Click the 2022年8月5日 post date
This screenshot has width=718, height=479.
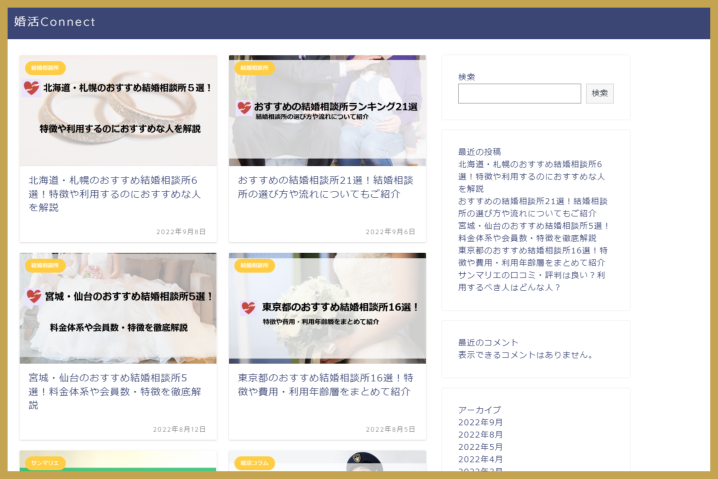tap(390, 430)
